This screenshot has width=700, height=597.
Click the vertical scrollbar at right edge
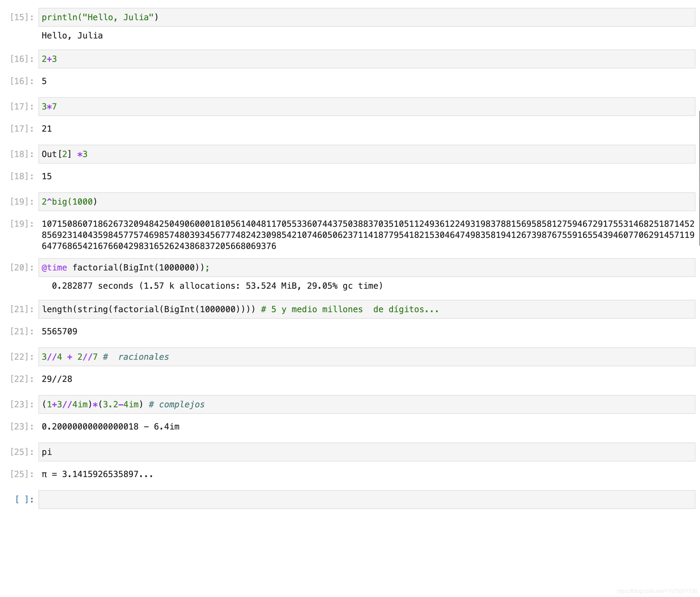tap(699, 178)
